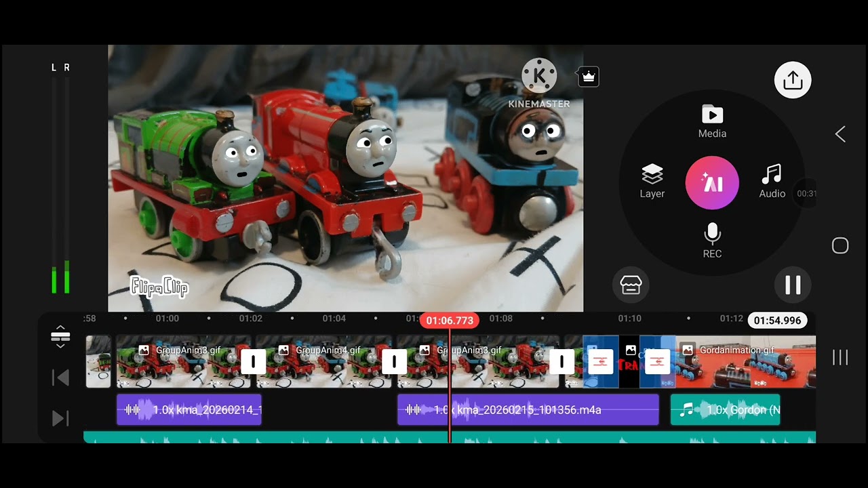Tap the Android back chevron
The height and width of the screenshot is (488, 868).
coord(840,134)
